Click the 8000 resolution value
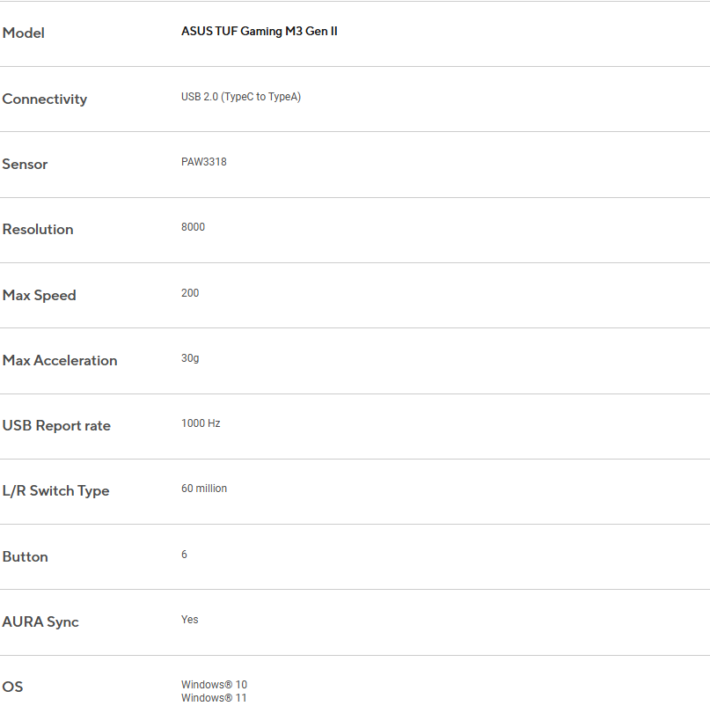Screen dimensions: 710x728 [194, 227]
